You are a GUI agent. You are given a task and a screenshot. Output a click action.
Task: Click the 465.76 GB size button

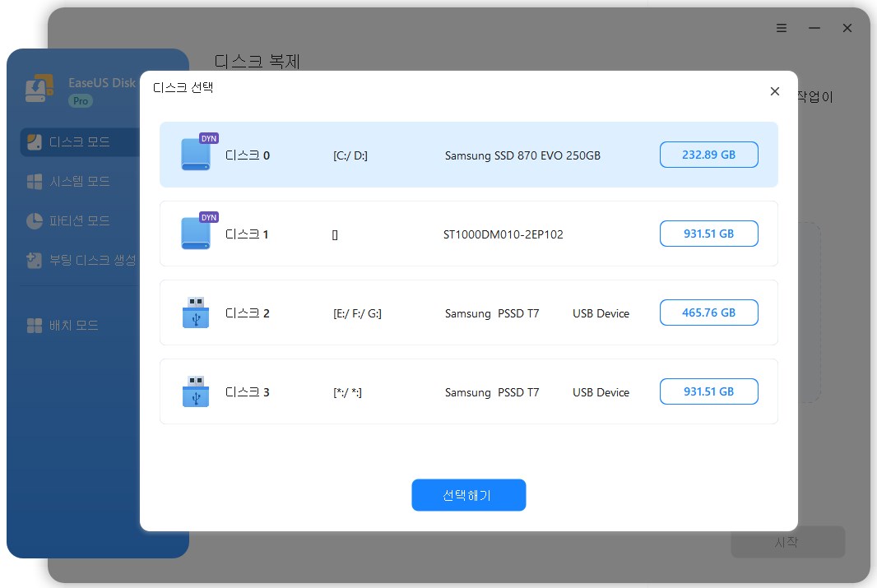click(x=708, y=313)
